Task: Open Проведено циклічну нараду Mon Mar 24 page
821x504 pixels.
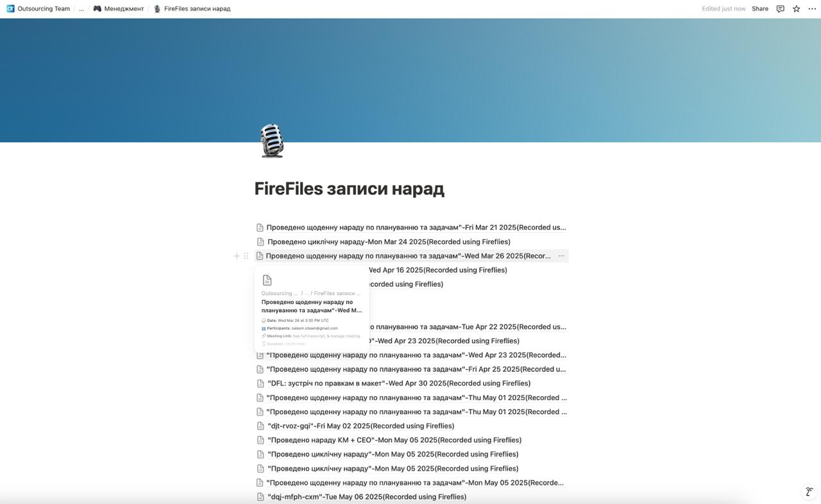Action: [389, 242]
